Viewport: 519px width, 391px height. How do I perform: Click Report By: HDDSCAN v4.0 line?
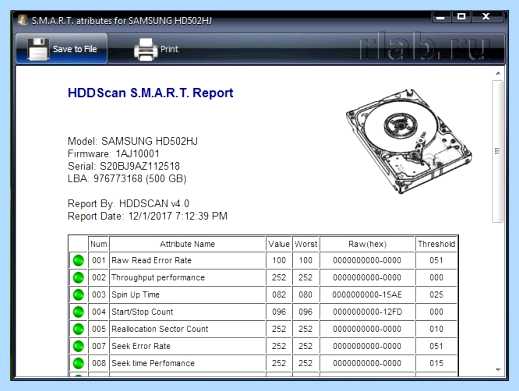click(x=128, y=203)
